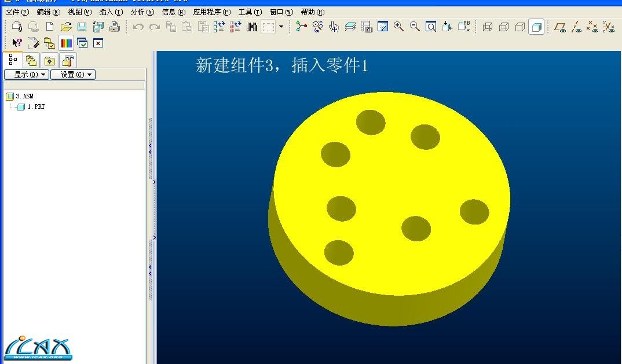Open the 分析(A) menu

[142, 12]
